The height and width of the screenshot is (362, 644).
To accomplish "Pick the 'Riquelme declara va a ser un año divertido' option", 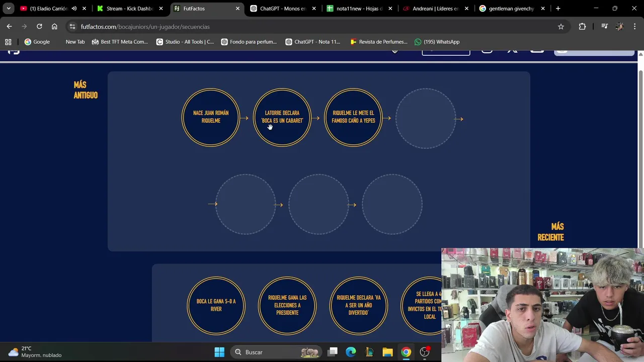I will click(x=358, y=305).
